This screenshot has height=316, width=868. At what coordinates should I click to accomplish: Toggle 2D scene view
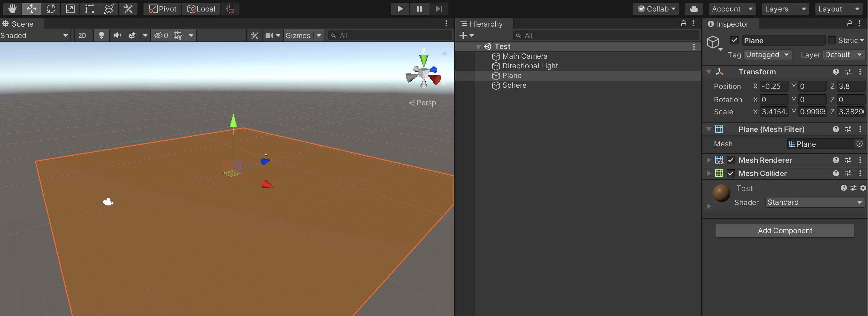(82, 35)
